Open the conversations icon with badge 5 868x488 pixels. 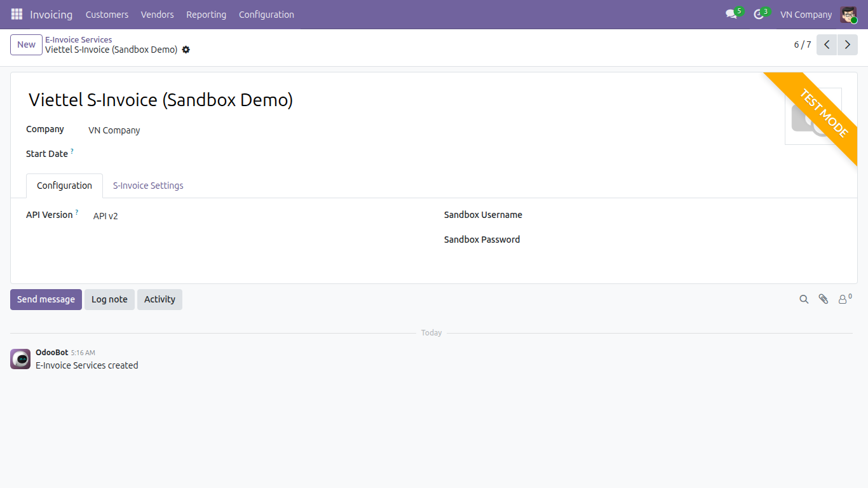pos(733,14)
